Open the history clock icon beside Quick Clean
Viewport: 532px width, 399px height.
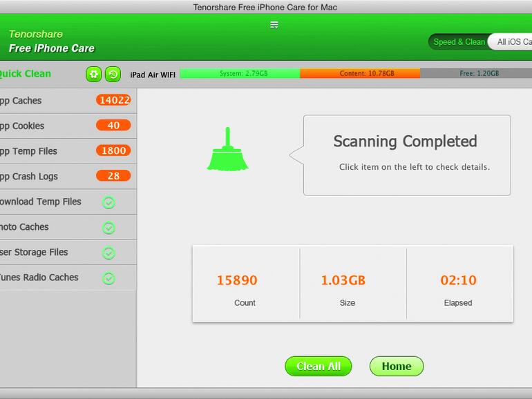coord(113,75)
